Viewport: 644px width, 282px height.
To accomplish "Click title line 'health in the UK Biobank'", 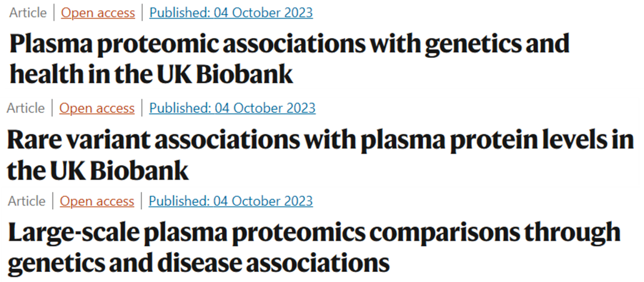I will [151, 74].
